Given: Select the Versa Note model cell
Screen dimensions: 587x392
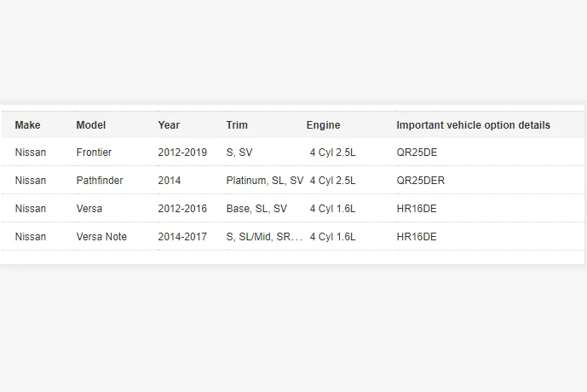Looking at the screenshot, I should 101,237.
